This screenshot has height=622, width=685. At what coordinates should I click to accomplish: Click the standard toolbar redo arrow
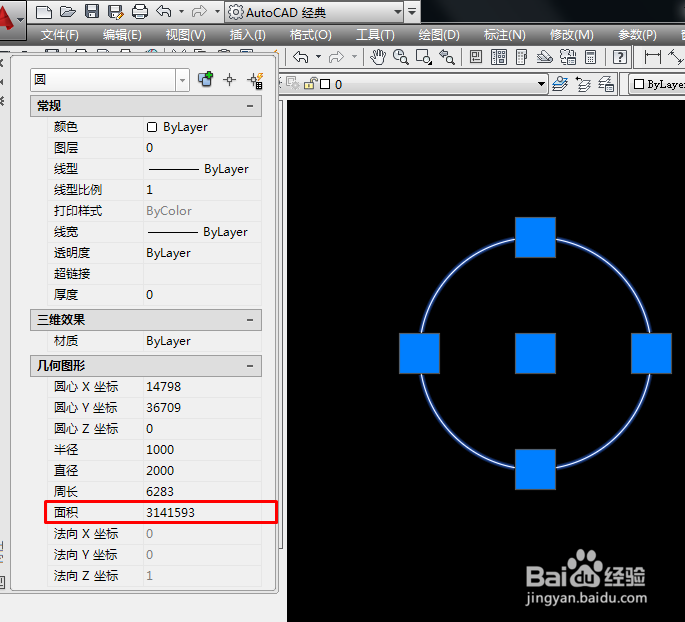click(336, 57)
